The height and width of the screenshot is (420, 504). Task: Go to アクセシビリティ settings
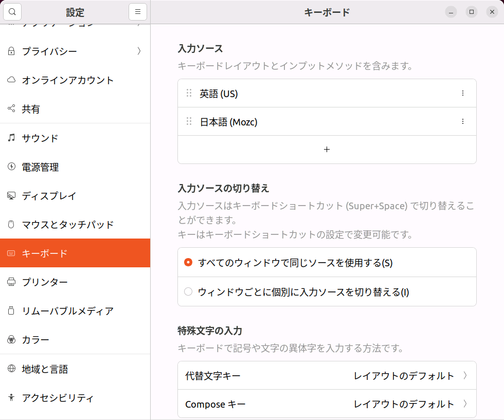75,398
